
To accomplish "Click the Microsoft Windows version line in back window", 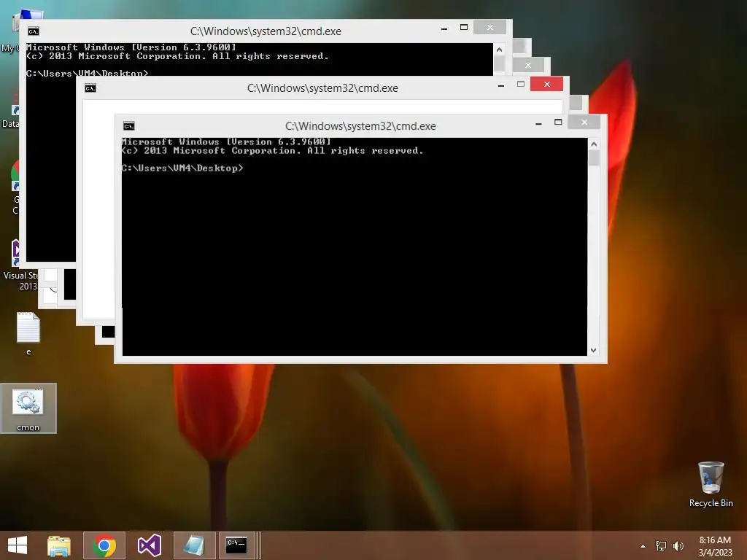I will coord(131,47).
